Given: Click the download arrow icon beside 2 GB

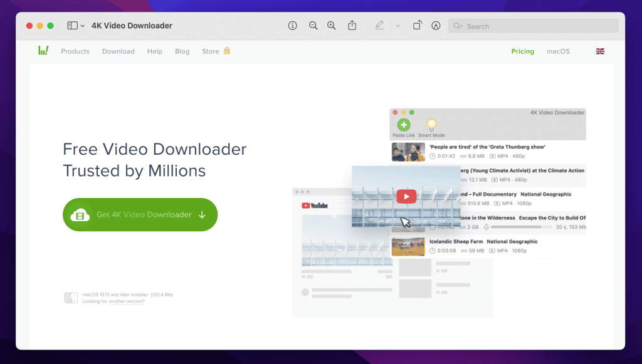Looking at the screenshot, I should (x=486, y=227).
